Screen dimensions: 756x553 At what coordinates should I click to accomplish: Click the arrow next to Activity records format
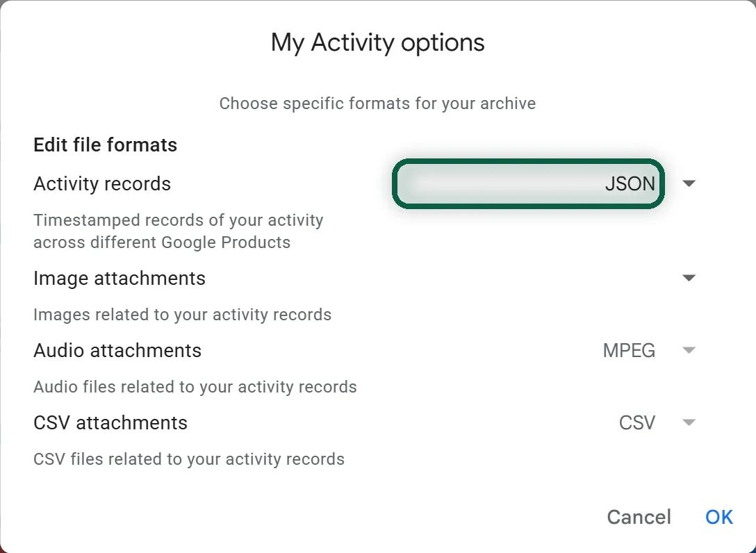click(x=689, y=183)
